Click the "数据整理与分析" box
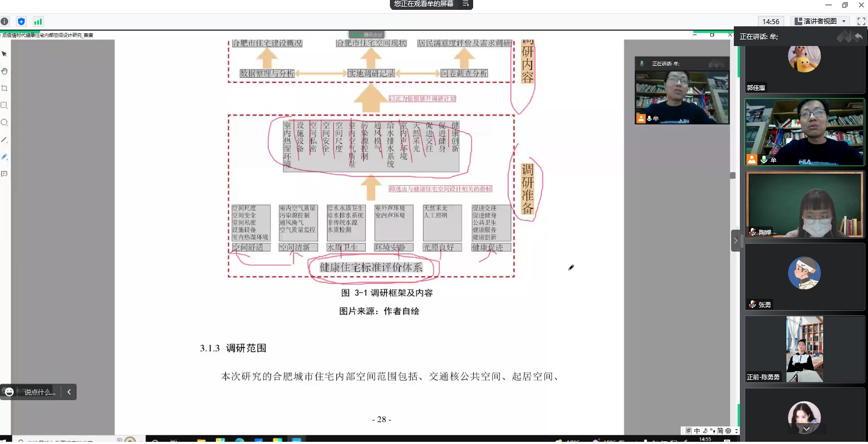 click(x=267, y=73)
